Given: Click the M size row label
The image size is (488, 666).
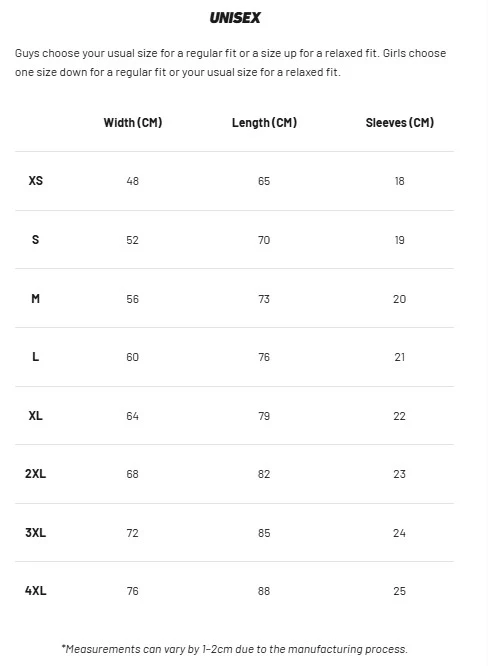Looking at the screenshot, I should pos(36,299).
